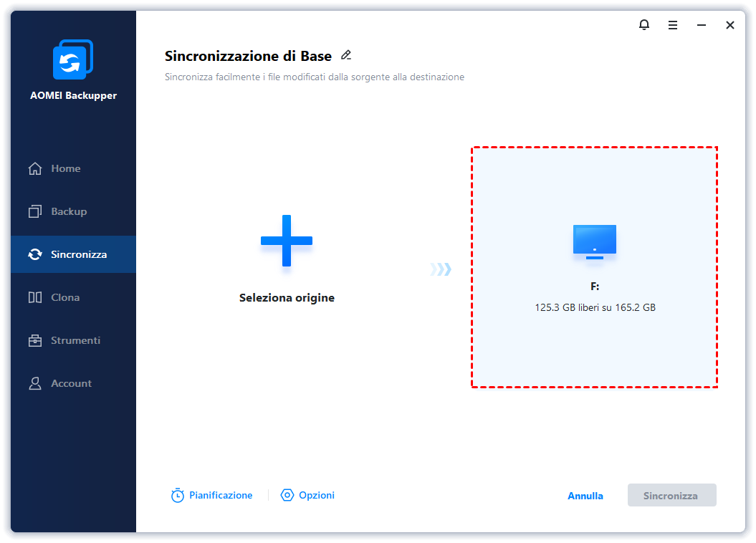Click the AOMEI Backupper logo icon

[73, 60]
